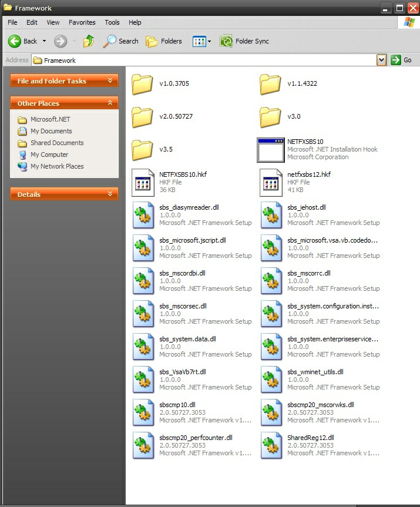Select the sbscmp20_perfcounter.dll icon
The image size is (420, 507).
[x=143, y=446]
